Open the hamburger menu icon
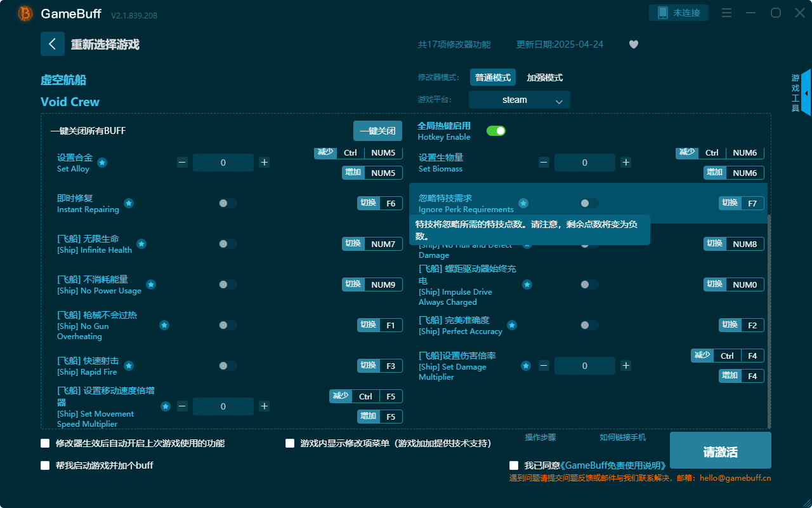This screenshot has height=508, width=812. coord(726,12)
